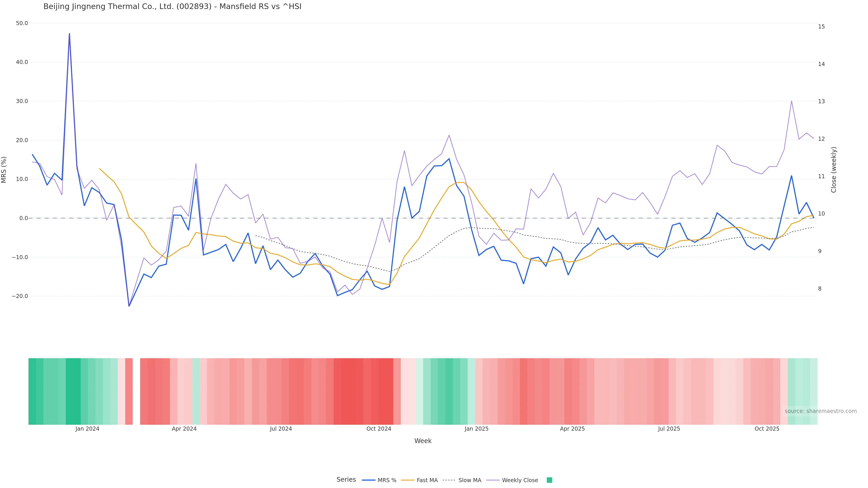Click the source: sharemaestro.com watermark
The width and height of the screenshot is (868, 488).
pos(821,411)
